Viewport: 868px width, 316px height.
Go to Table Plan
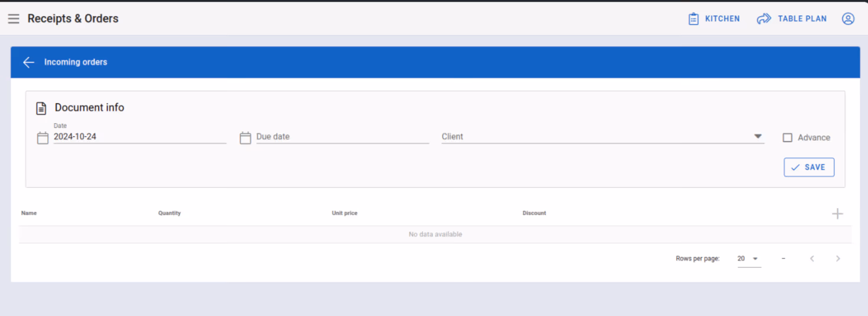[x=792, y=19]
